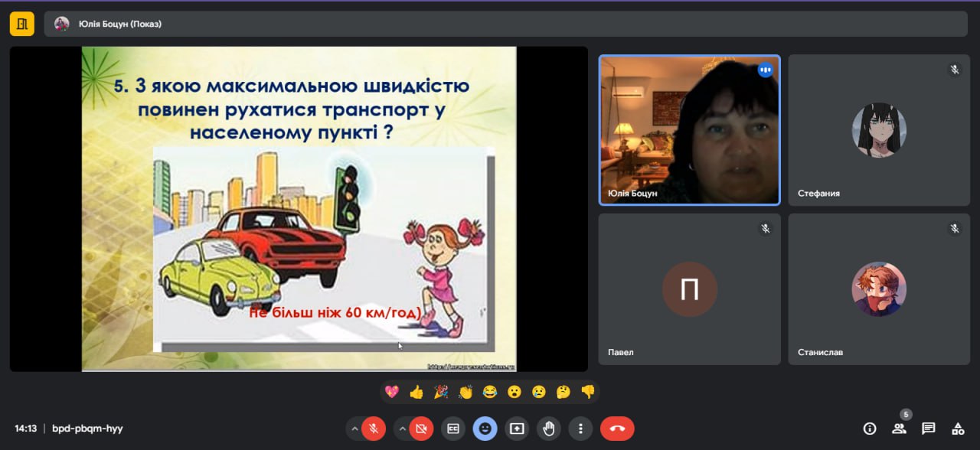Hide the emoji reactions bar
The width and height of the screenshot is (980, 450).
(x=485, y=429)
